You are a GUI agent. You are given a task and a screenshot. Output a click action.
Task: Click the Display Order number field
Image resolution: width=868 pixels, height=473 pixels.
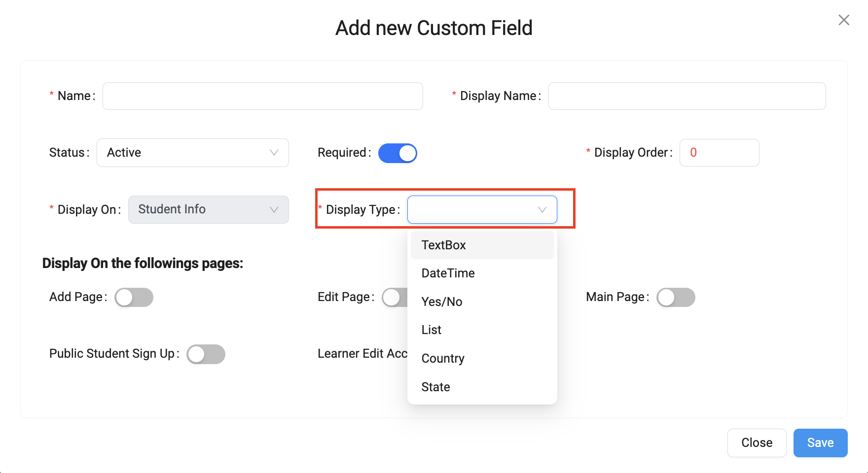(719, 153)
